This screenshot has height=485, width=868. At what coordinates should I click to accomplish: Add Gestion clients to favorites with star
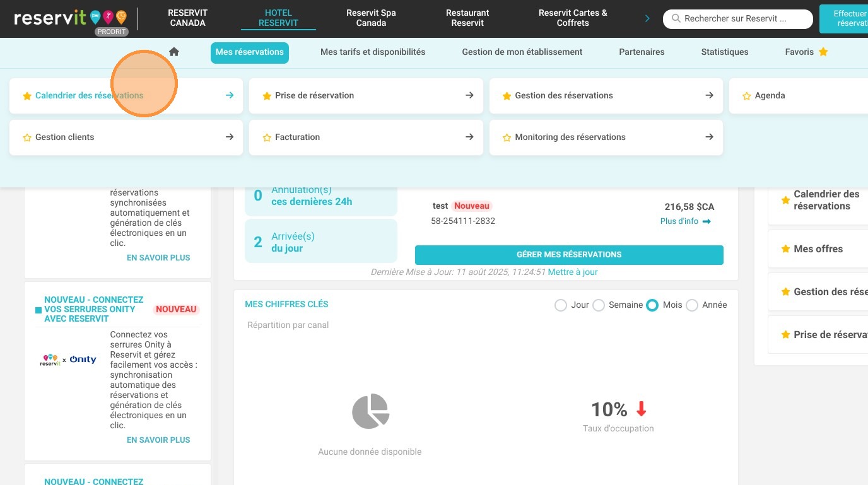tap(27, 137)
